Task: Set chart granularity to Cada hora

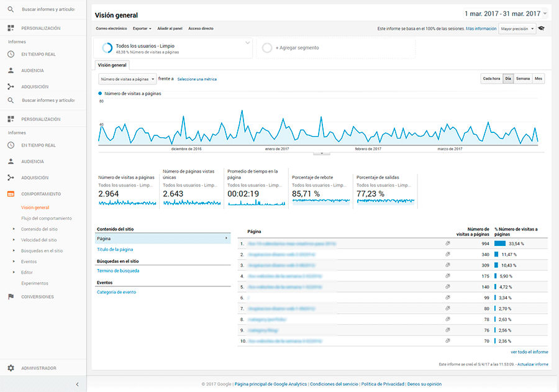Action: 491,79
